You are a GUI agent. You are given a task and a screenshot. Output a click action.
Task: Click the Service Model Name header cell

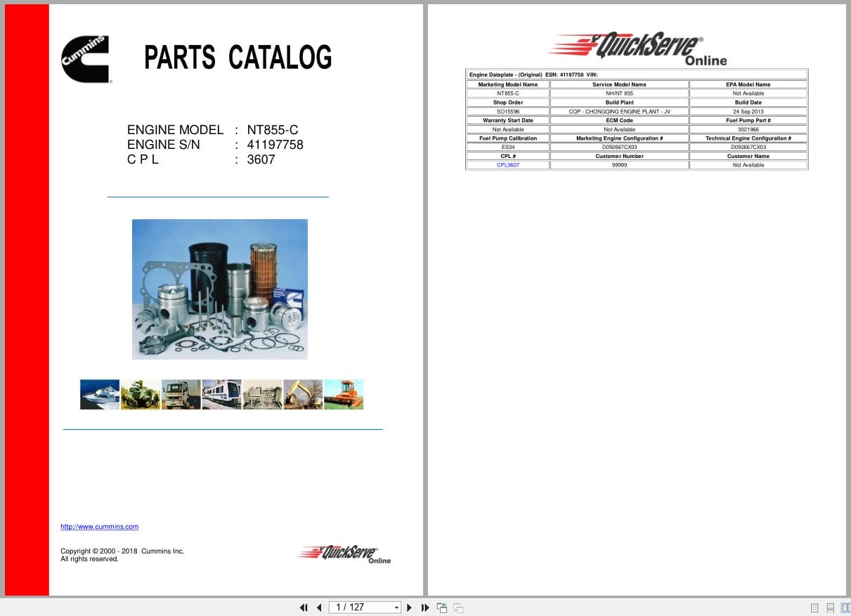click(x=619, y=84)
